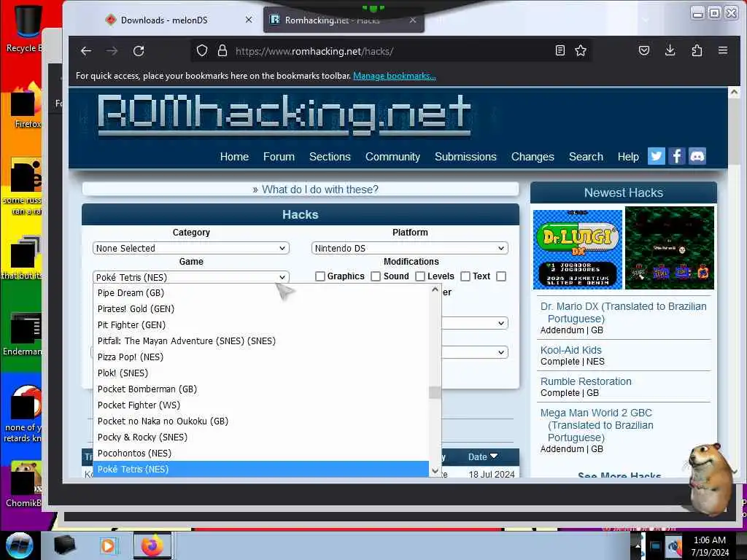The width and height of the screenshot is (747, 560).
Task: Choose Pit Fighter (GEN) in list
Action: click(261, 324)
